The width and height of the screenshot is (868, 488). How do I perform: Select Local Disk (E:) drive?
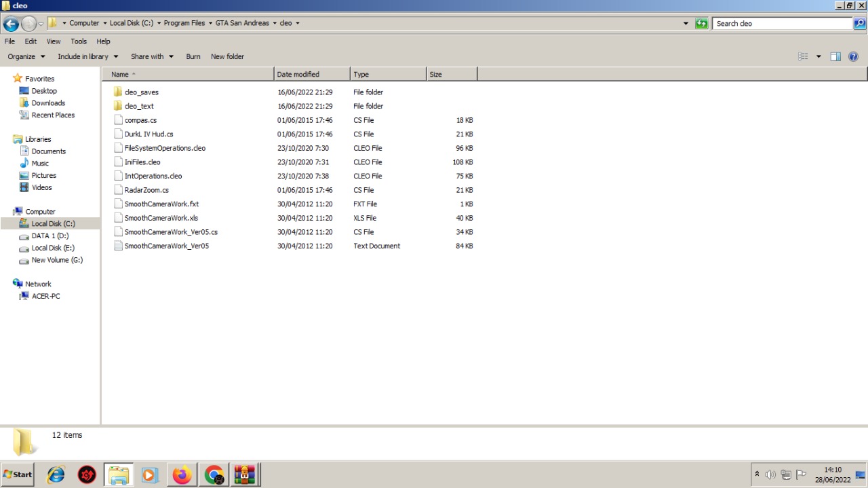tap(53, 248)
